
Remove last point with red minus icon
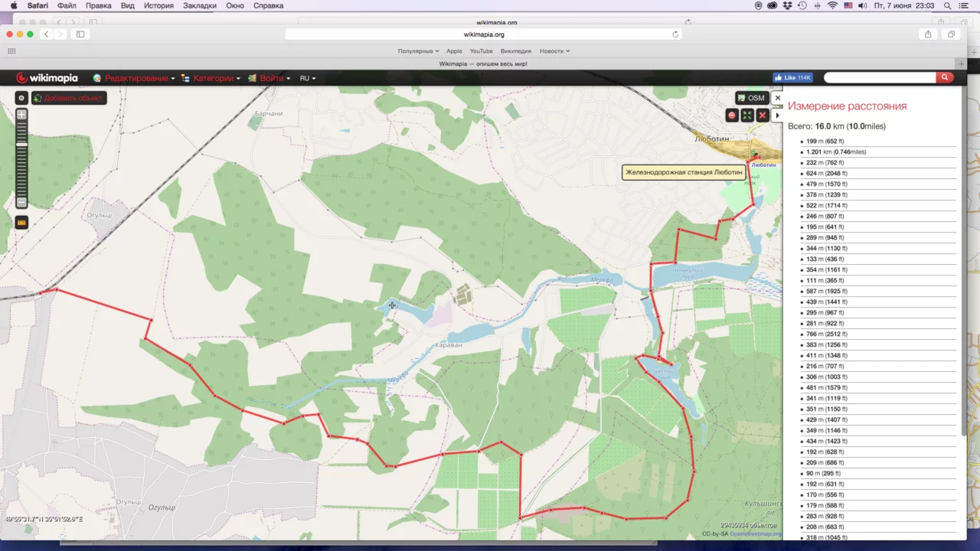point(732,115)
